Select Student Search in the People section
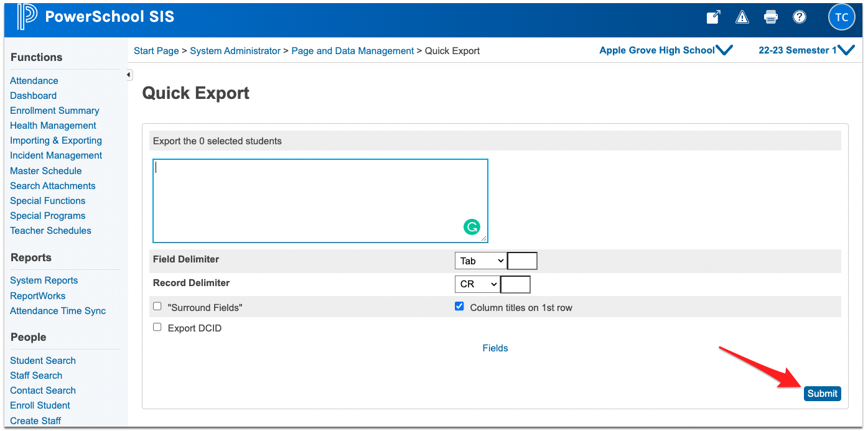Image resolution: width=868 pixels, height=431 pixels. coord(42,360)
